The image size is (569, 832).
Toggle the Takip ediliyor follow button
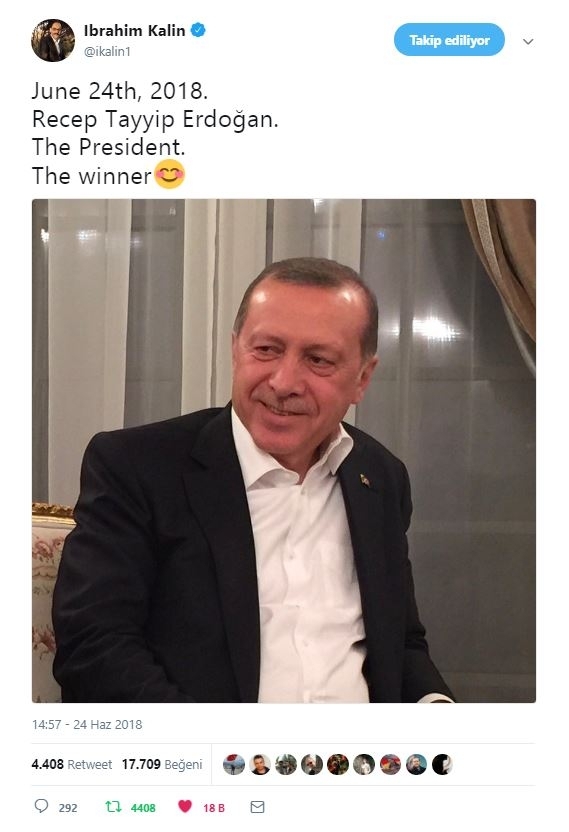coord(449,40)
